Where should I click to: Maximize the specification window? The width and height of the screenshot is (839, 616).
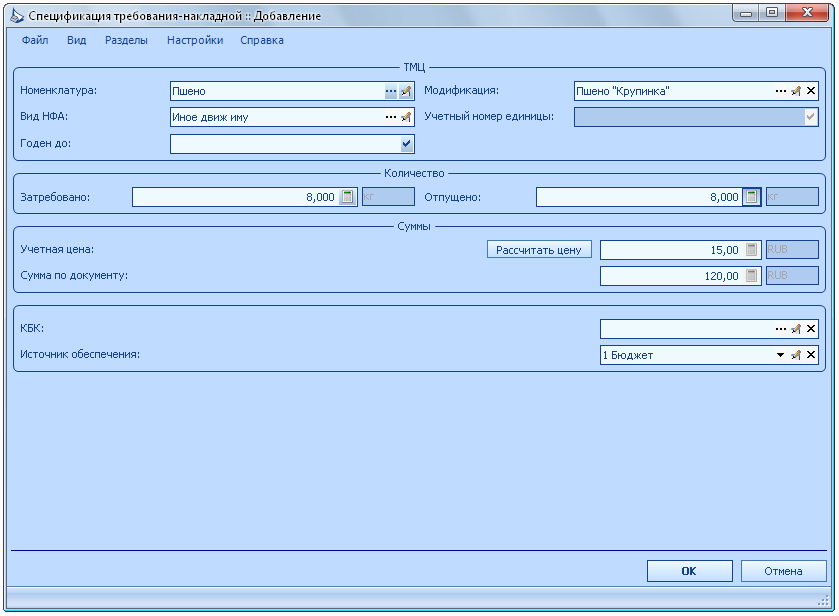click(x=772, y=13)
